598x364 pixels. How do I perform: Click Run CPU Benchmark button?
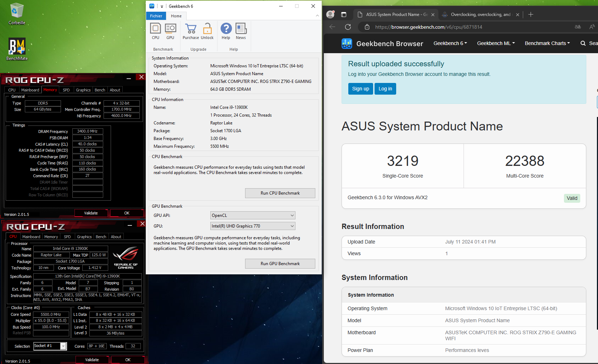click(280, 193)
